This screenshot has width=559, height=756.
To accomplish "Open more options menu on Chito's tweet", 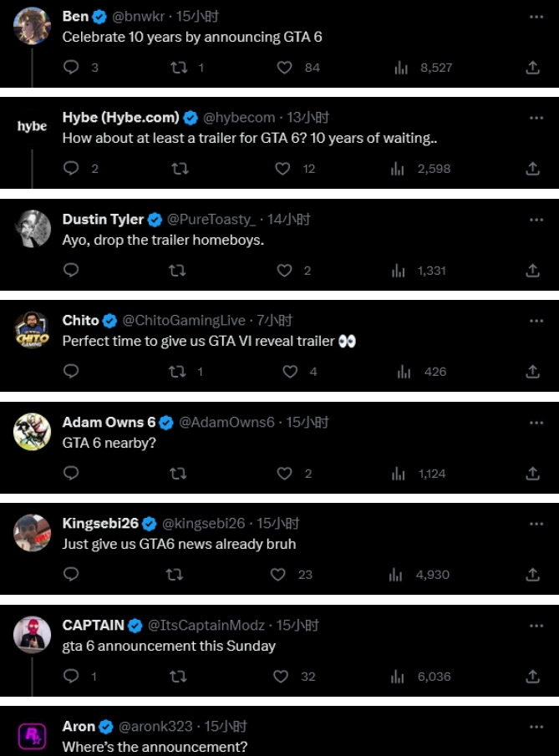I will click(x=536, y=321).
